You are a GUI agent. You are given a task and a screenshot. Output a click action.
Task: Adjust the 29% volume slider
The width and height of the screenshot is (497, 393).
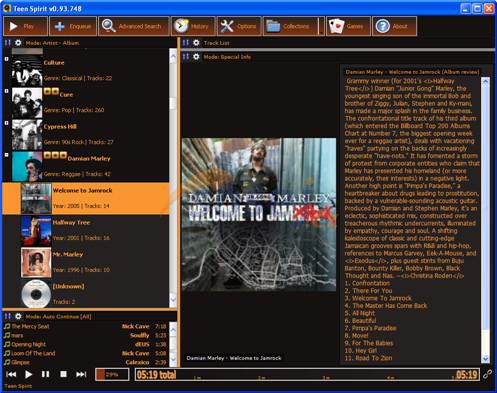(x=112, y=374)
